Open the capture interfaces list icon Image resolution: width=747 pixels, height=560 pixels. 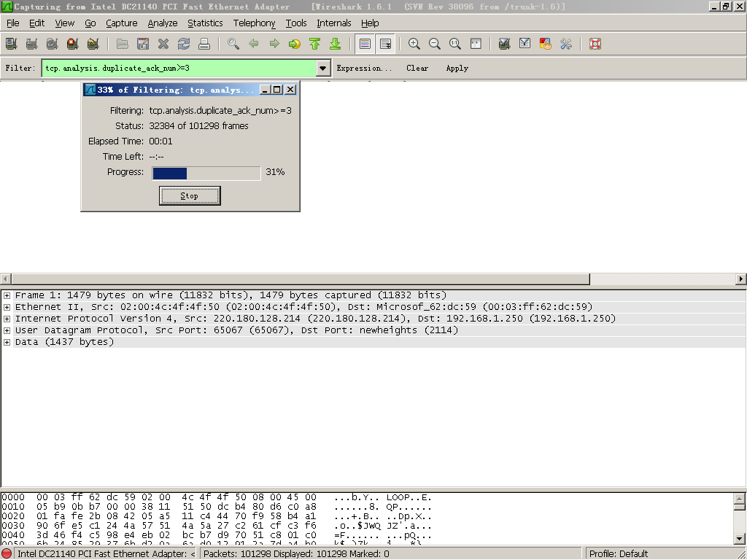[11, 44]
